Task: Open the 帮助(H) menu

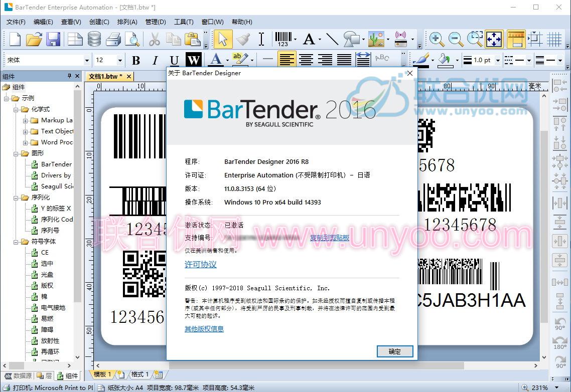Action: tap(242, 22)
